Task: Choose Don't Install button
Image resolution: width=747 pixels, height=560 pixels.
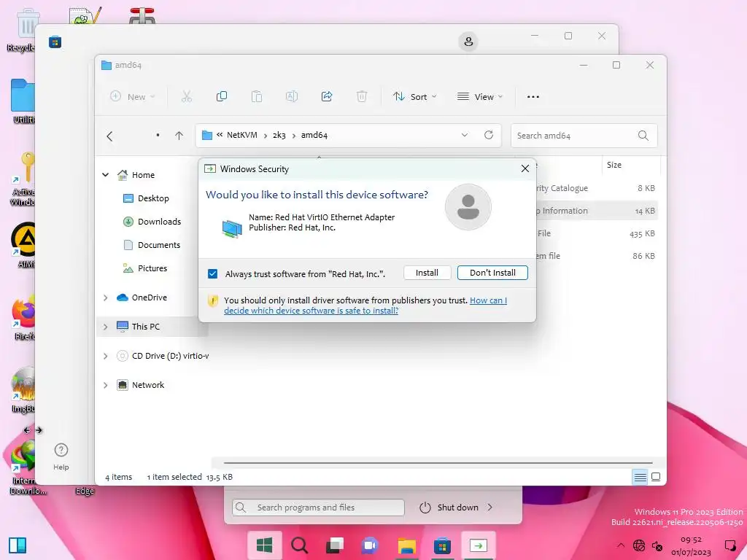Action: point(492,273)
